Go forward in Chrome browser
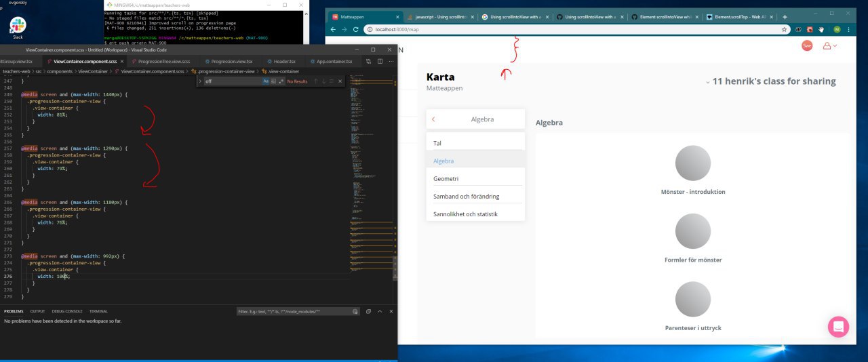 [344, 29]
